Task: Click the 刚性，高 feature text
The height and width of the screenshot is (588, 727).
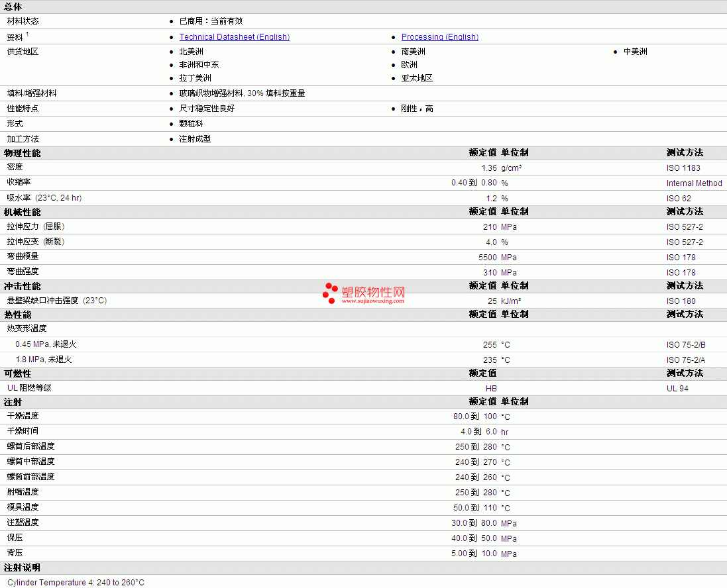Action: pos(417,109)
